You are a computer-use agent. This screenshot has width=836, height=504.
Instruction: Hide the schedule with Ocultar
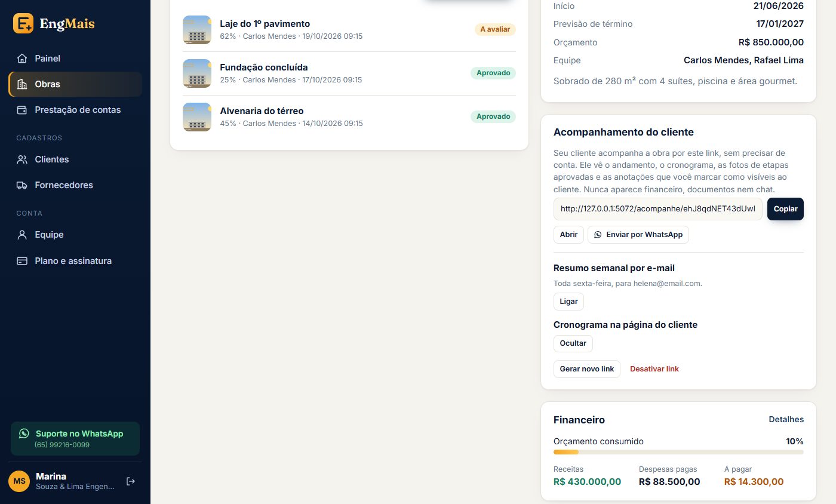pos(573,343)
